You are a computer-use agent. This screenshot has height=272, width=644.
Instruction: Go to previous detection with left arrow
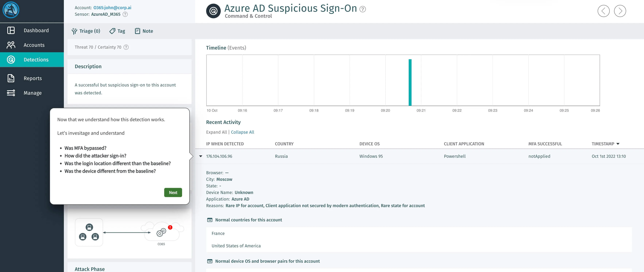pos(603,11)
